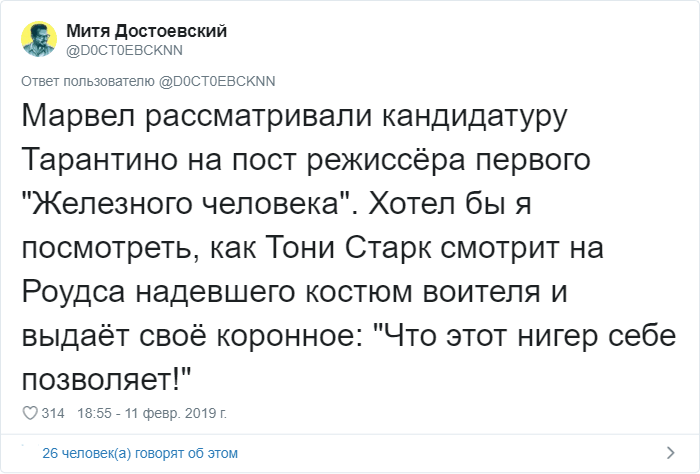The image size is (700, 474).
Task: Click the "Ответ пользователю" reply label
Action: point(88,82)
